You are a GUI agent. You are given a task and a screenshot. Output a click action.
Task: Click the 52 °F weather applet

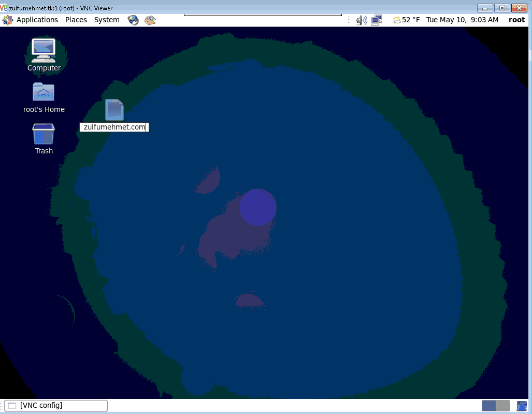pos(407,20)
